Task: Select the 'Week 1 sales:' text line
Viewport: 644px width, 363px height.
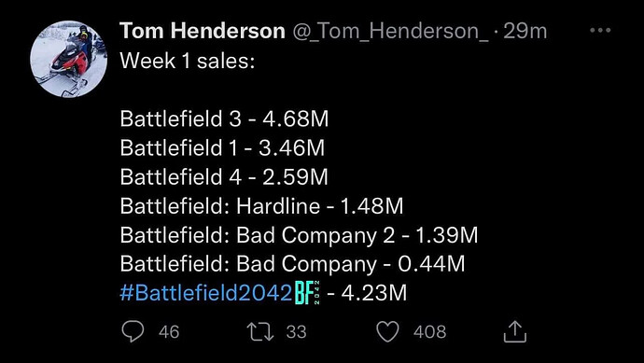Action: click(x=188, y=62)
